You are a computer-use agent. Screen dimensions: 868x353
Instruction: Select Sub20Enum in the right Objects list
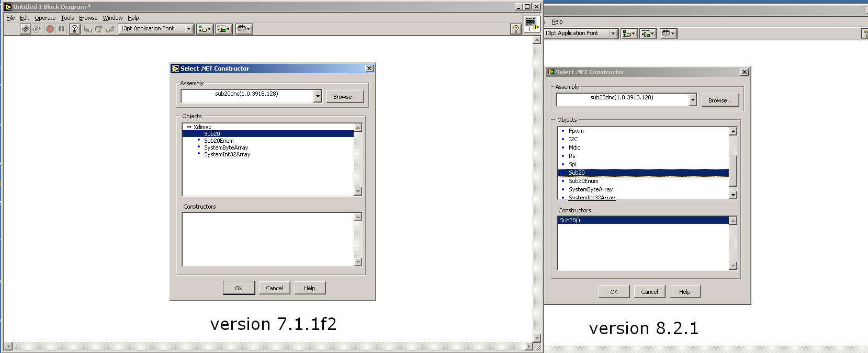[583, 181]
